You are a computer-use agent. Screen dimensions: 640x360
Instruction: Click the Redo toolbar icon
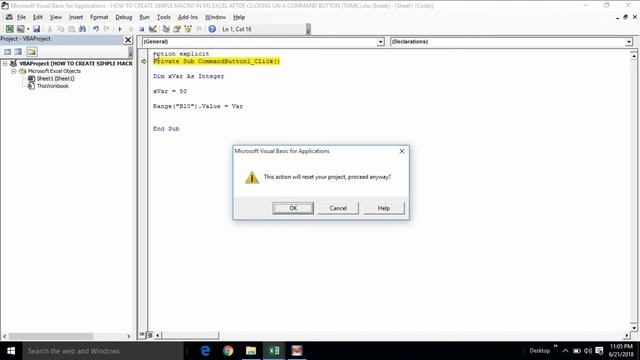(x=107, y=29)
